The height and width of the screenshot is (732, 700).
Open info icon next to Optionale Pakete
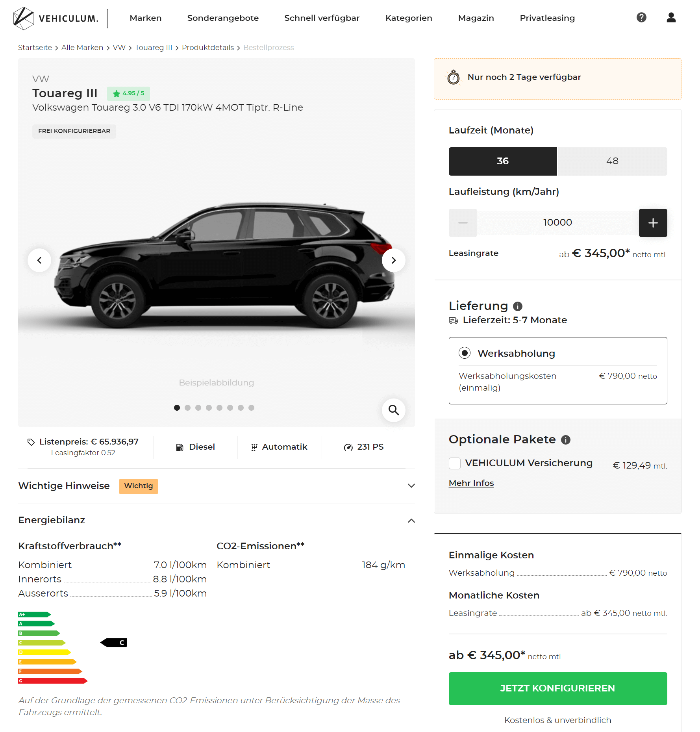click(566, 440)
